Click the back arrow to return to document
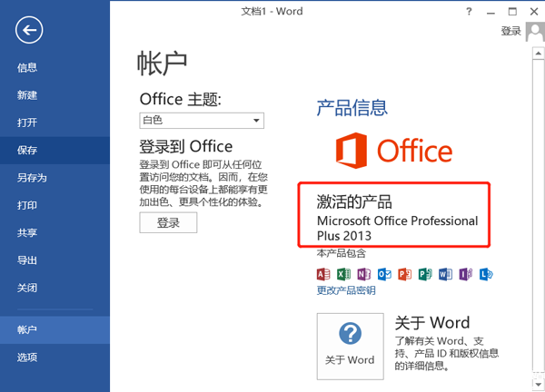 pos(29,31)
